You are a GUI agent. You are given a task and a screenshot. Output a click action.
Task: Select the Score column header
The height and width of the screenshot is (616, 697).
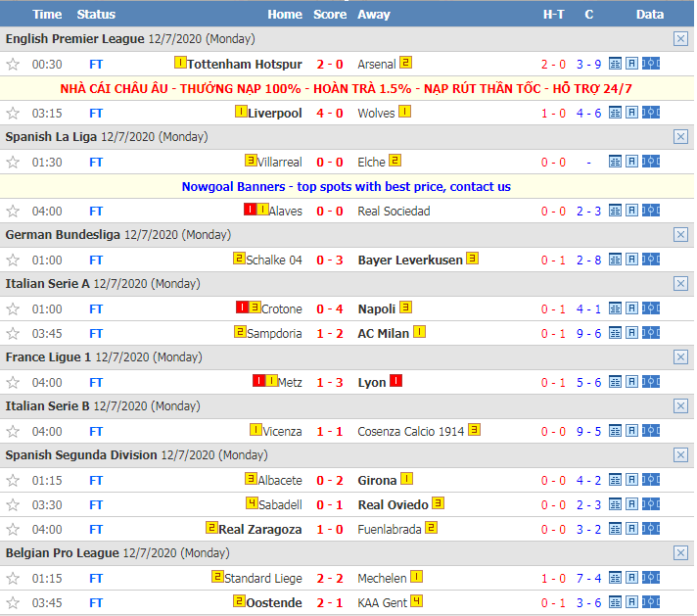coord(330,15)
